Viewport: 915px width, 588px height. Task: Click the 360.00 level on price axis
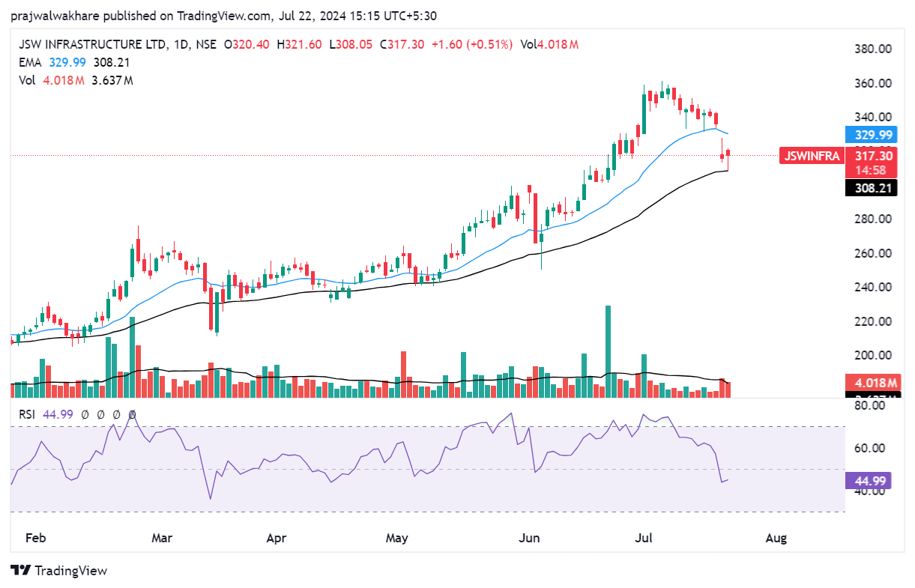873,83
